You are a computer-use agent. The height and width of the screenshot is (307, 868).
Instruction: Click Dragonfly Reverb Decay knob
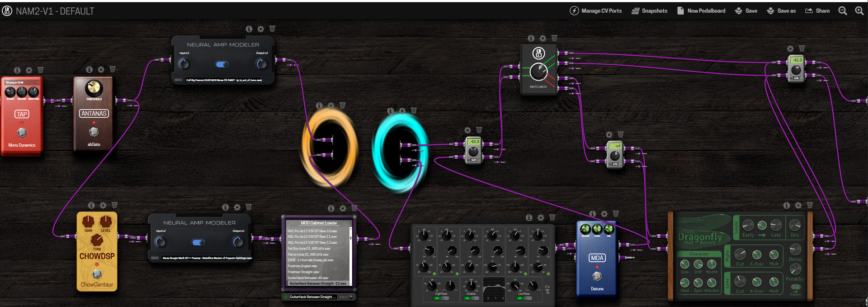795,249
